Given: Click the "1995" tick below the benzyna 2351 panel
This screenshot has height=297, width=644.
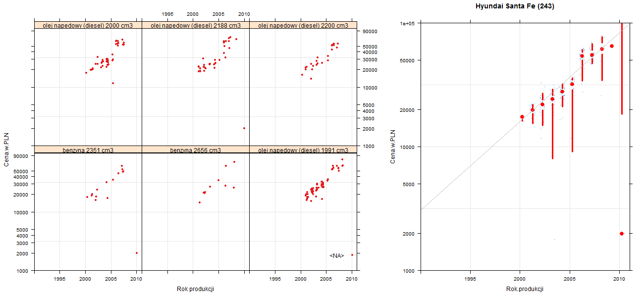Looking at the screenshot, I should pyautogui.click(x=60, y=279).
